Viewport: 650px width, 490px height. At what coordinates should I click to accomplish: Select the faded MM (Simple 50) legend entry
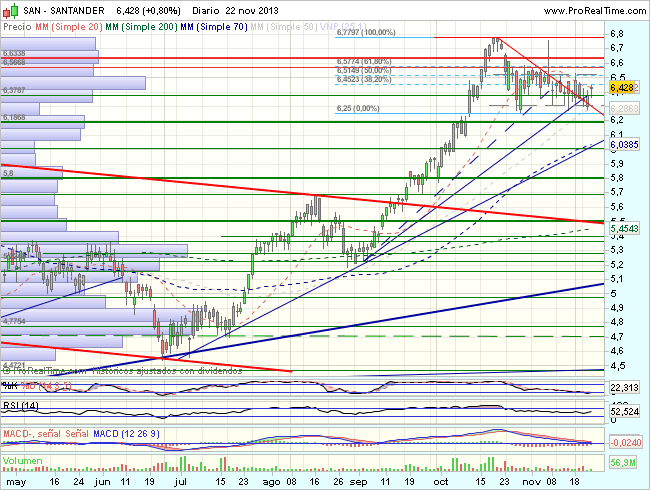pyautogui.click(x=284, y=27)
